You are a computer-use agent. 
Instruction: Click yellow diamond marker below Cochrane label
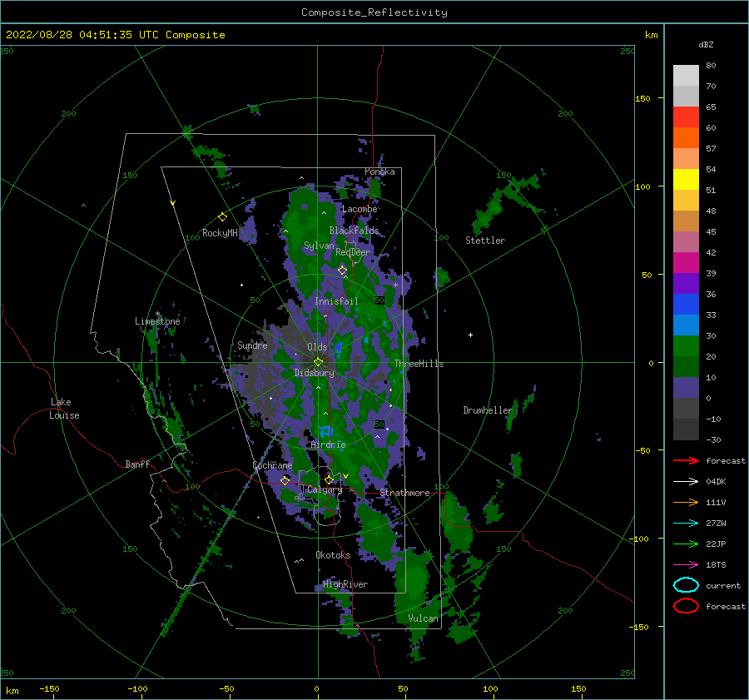tap(285, 481)
